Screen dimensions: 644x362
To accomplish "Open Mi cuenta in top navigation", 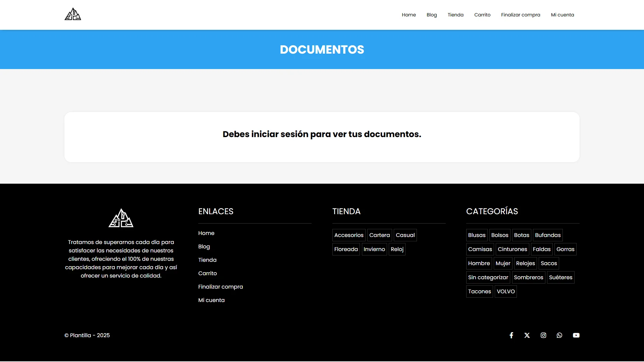I will click(x=562, y=15).
